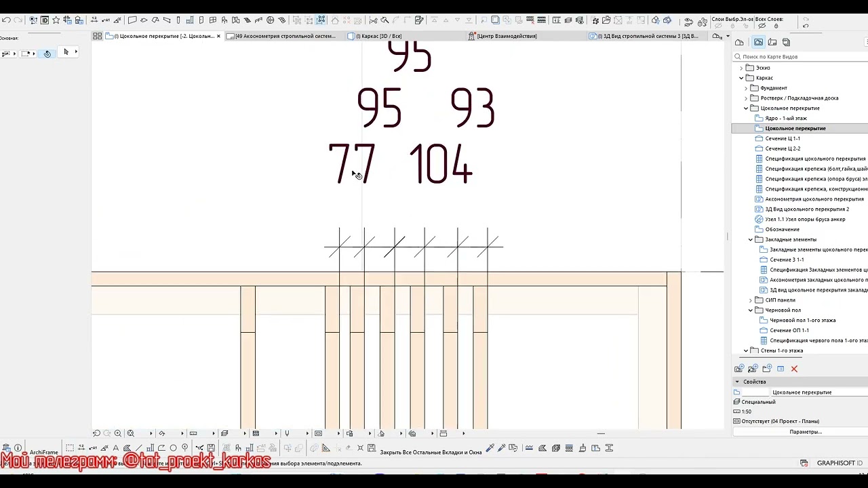
Task: Click the zoom-in magnifier in bottom bar
Action: coord(118,433)
